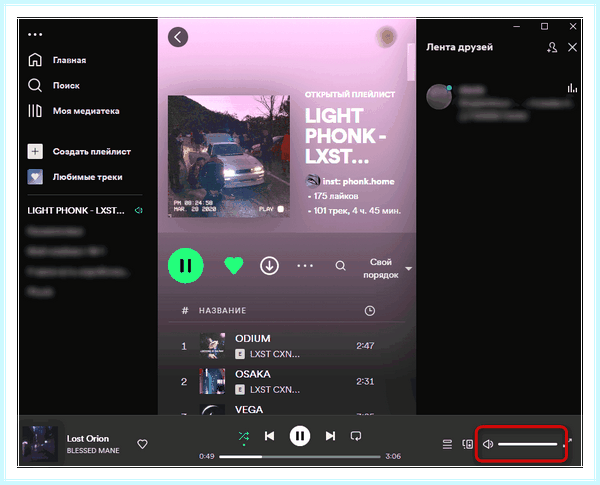600x485 pixels.
Task: Click the main view scrollbar
Action: (411, 62)
